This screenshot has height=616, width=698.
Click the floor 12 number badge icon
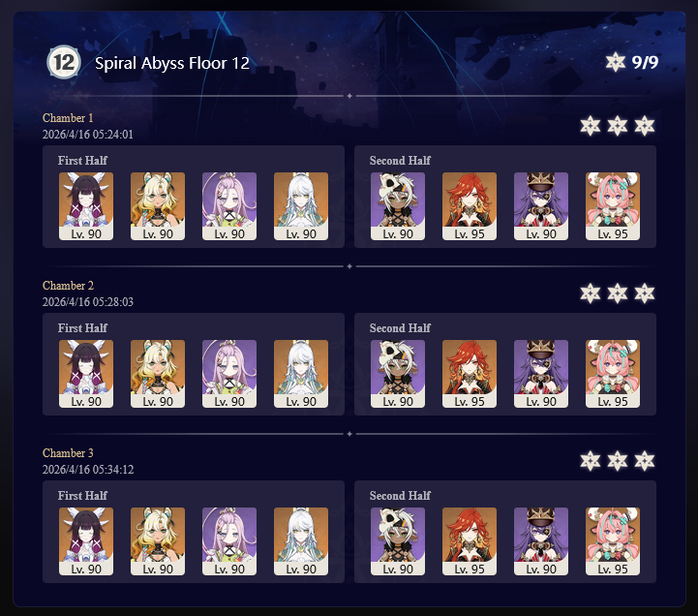64,62
